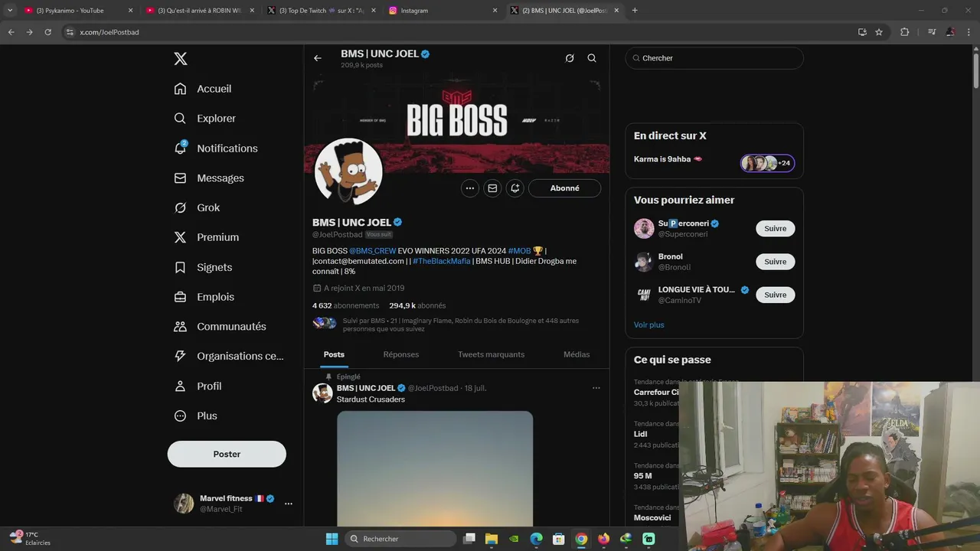Screen dimensions: 980x551
Task: Click the @BMS_CREW mention link
Action: pos(373,251)
